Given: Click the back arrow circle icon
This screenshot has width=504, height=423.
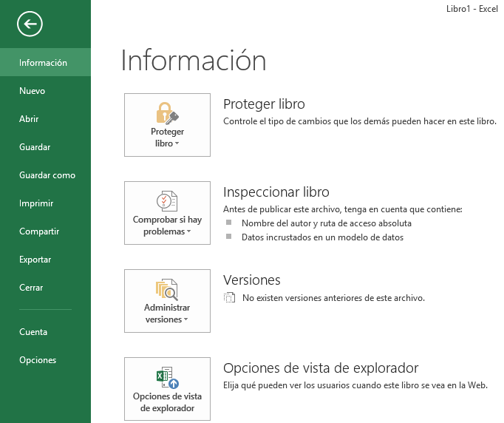Looking at the screenshot, I should pyautogui.click(x=30, y=24).
